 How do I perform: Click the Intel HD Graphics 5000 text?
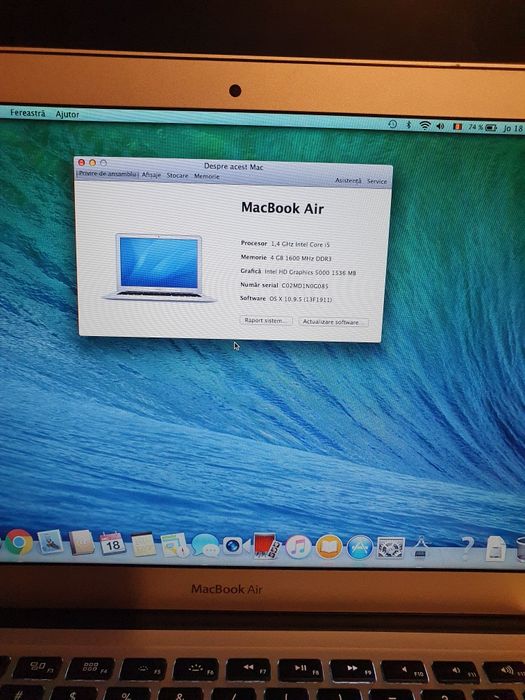(310, 272)
